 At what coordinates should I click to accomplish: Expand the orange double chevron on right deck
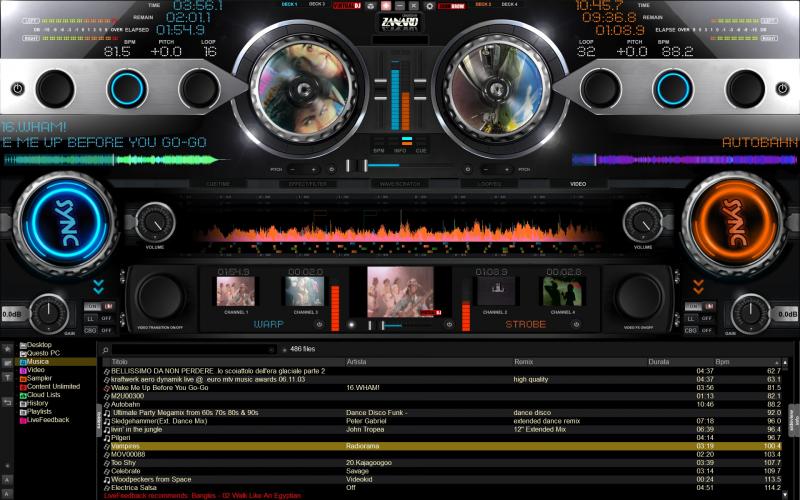pyautogui.click(x=698, y=287)
